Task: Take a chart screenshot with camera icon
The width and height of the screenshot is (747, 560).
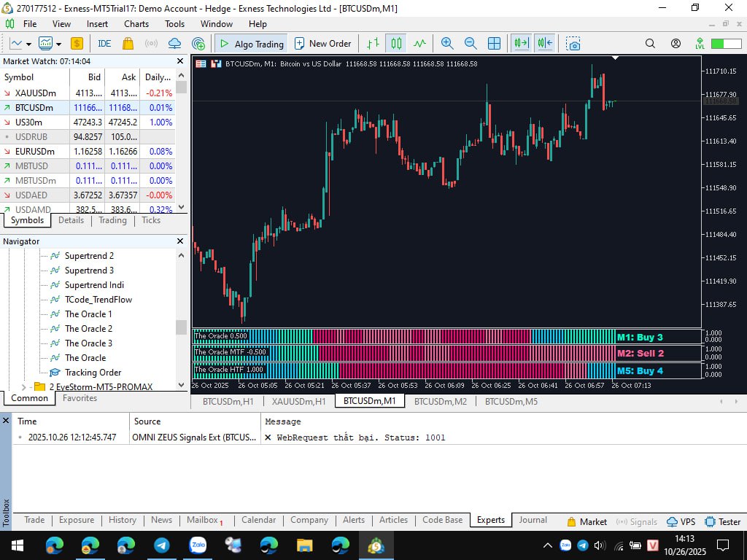Action: (573, 44)
